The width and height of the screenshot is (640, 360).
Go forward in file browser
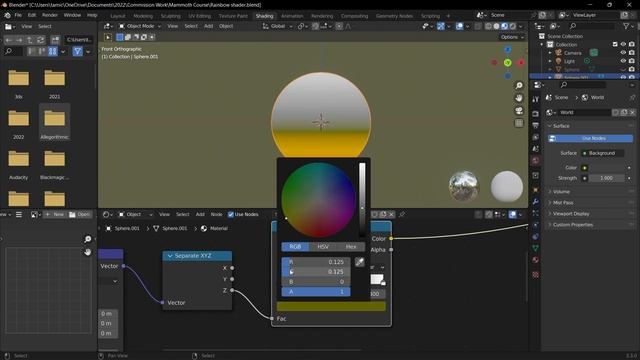pos(19,40)
